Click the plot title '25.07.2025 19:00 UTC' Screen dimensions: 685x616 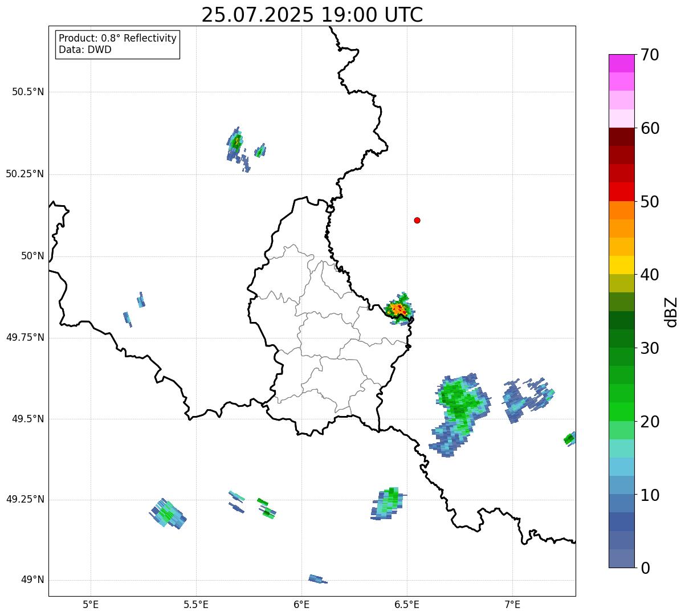312,15
